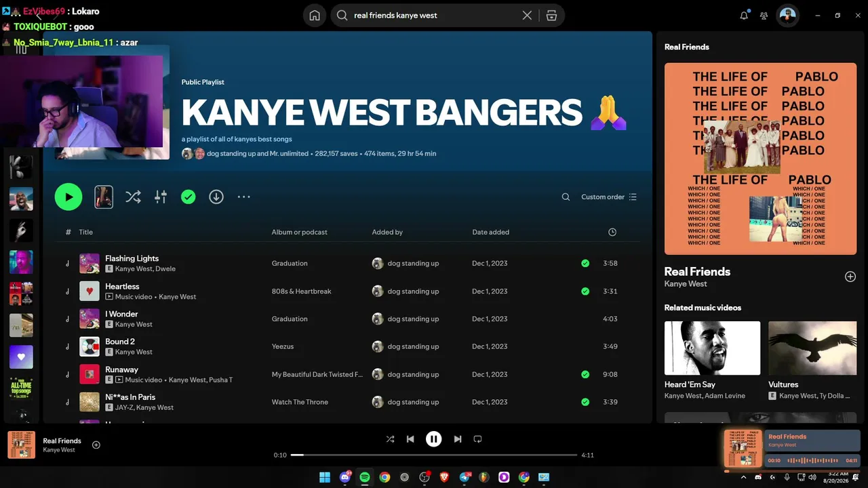This screenshot has height=488, width=868.
Task: Click the I Wonder track cover art
Action: pyautogui.click(x=90, y=319)
